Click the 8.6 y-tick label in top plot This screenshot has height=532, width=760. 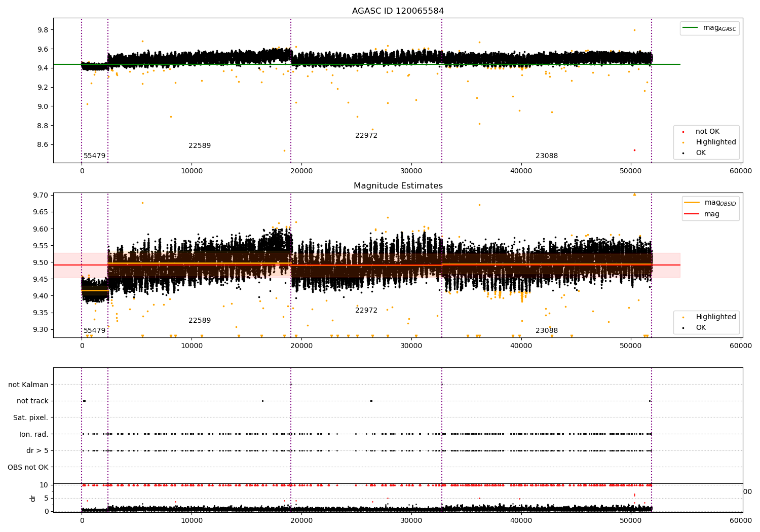43,145
